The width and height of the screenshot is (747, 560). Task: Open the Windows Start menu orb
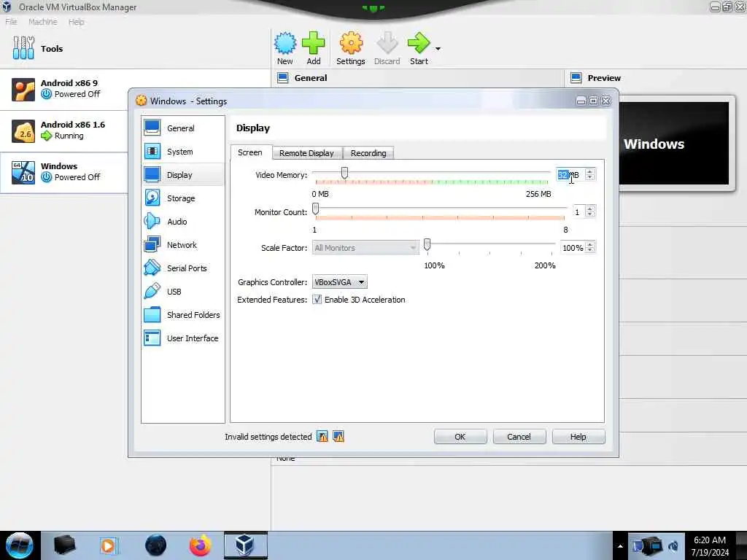[x=20, y=545]
